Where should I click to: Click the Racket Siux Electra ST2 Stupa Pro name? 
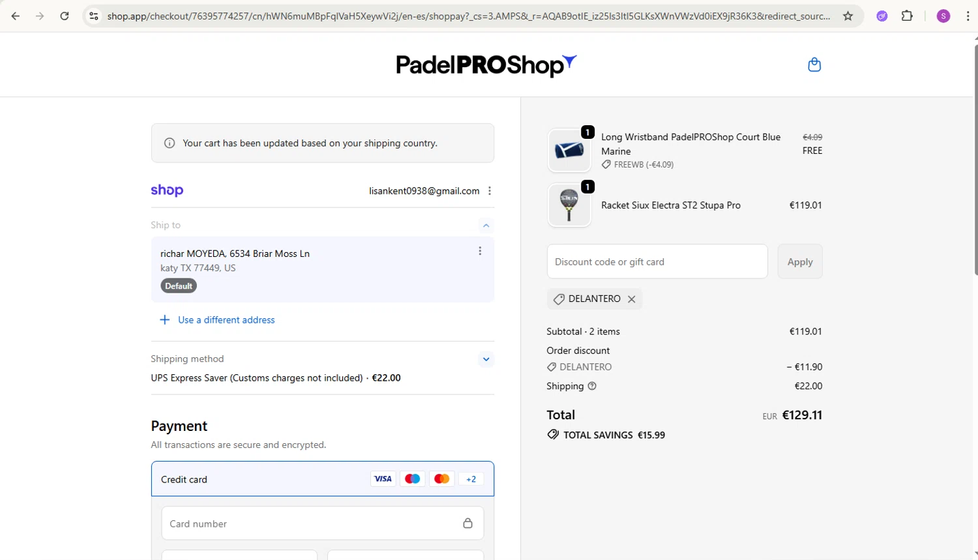pos(671,205)
